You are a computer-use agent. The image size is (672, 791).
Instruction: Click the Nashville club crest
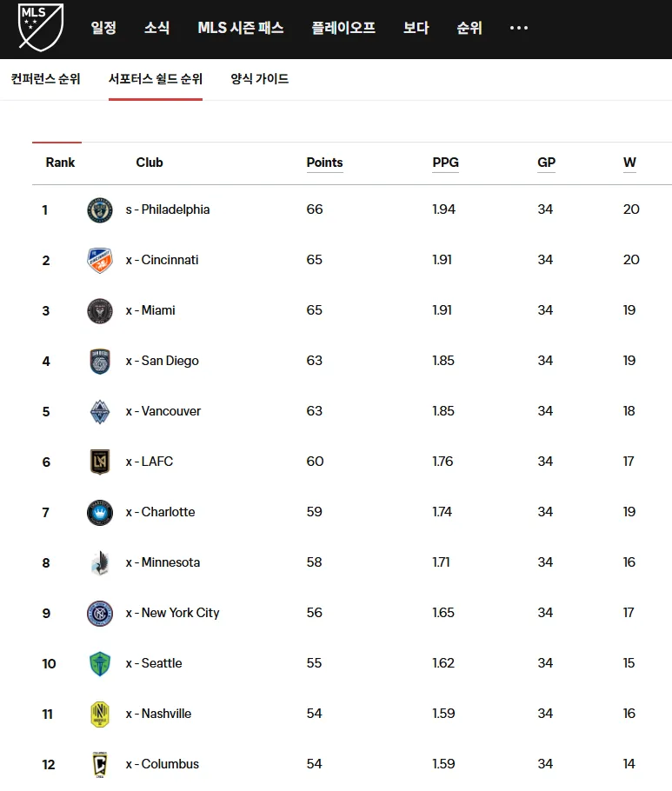100,714
